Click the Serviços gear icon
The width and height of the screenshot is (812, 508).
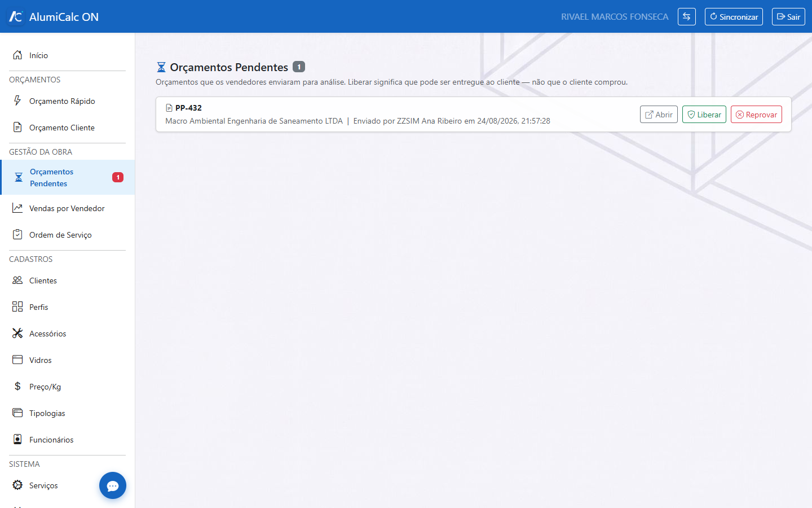(17, 485)
